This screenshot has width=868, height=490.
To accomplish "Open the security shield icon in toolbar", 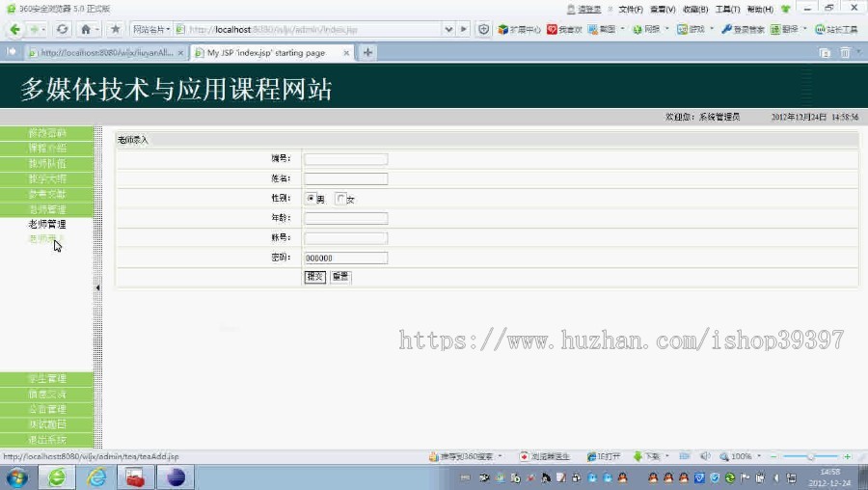I will (483, 29).
